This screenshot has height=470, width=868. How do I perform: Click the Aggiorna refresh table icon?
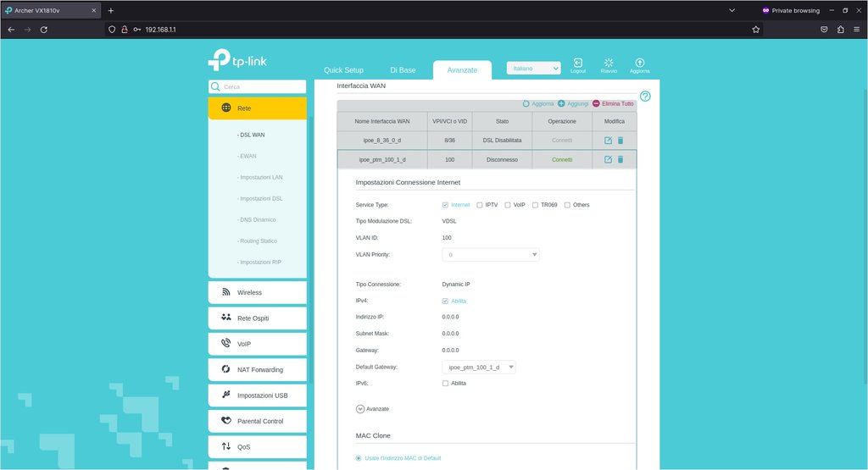[x=526, y=103]
